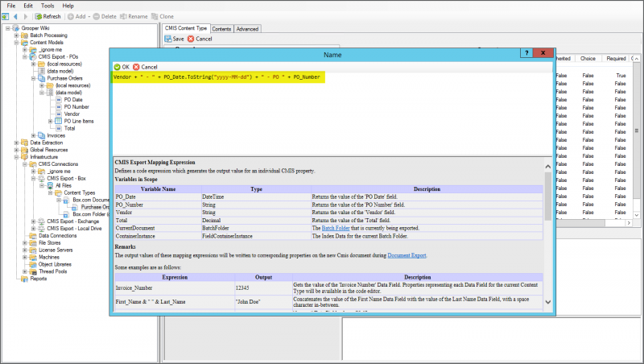Viewport: 644px width, 364px height.
Task: Select the Object Libraries folder icon
Action: pos(33,264)
